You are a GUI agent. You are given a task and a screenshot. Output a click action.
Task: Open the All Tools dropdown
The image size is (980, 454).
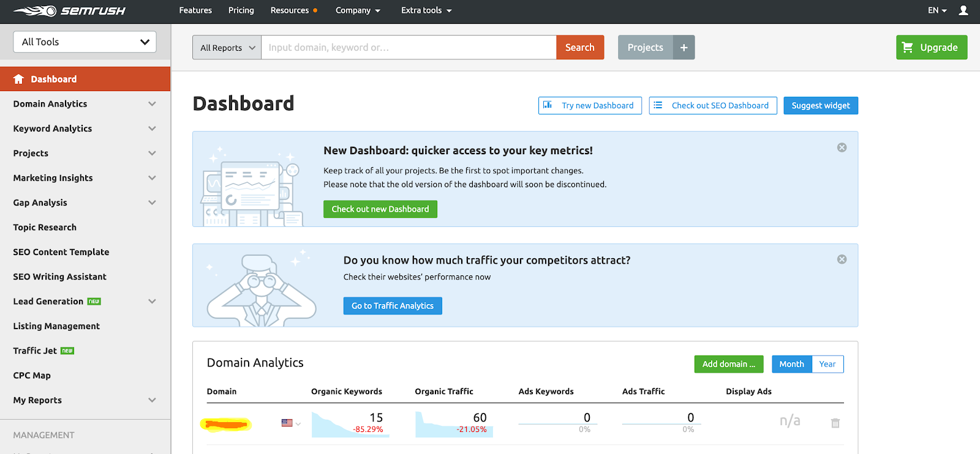tap(85, 42)
